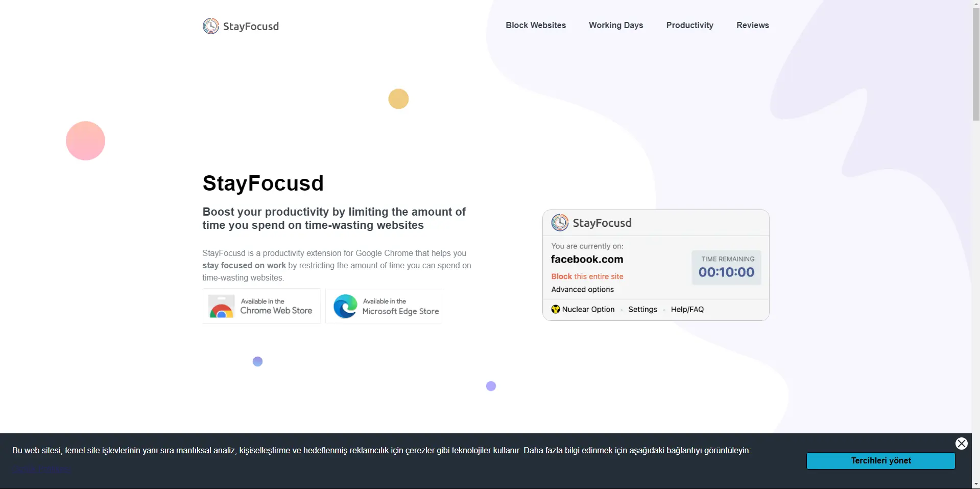Click the 00:10:00 time remaining box
This screenshot has height=489, width=980.
click(x=726, y=267)
